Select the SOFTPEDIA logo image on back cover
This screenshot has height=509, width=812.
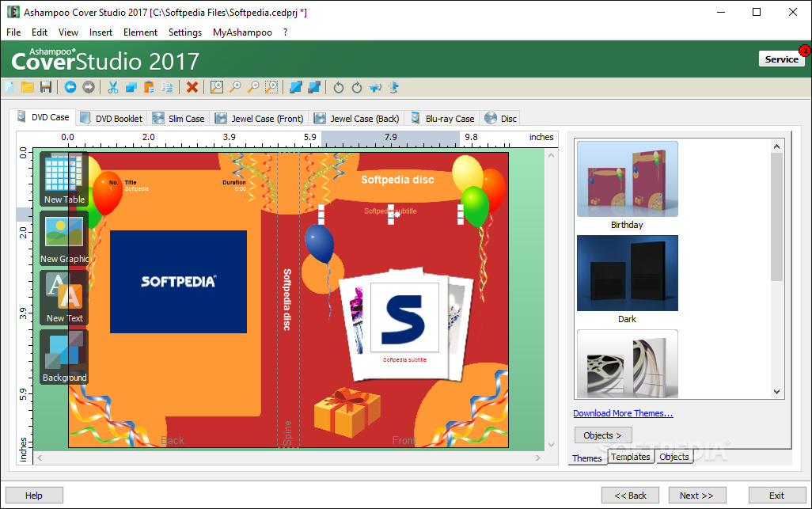click(178, 282)
